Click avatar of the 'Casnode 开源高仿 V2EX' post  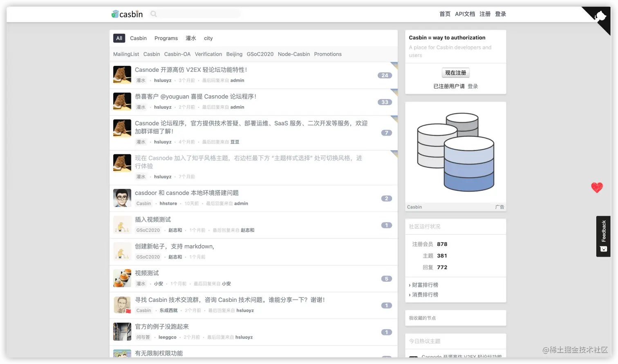(x=122, y=75)
